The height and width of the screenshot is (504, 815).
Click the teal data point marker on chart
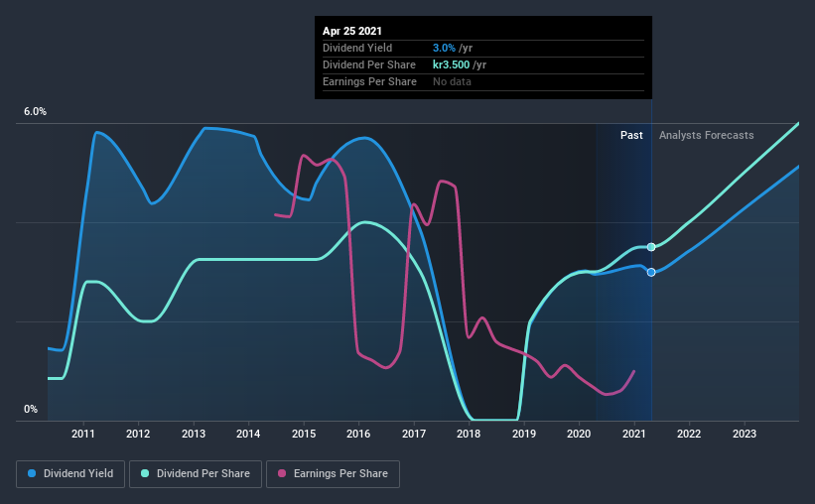pyautogui.click(x=651, y=247)
